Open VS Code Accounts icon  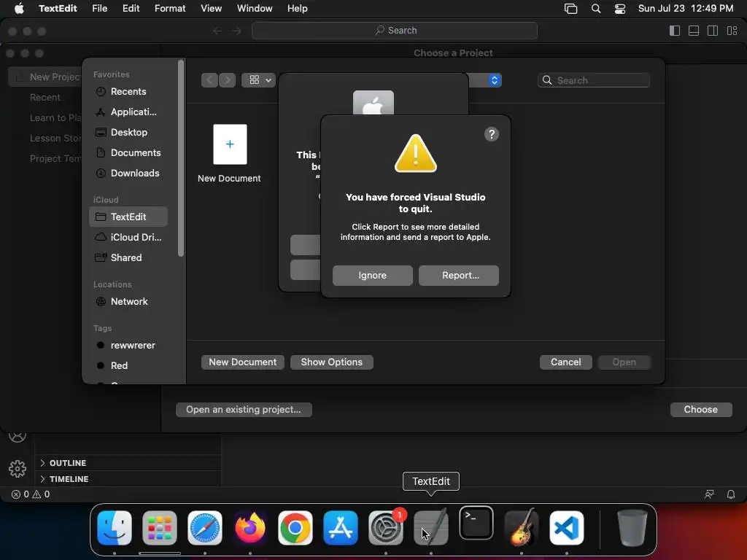coord(18,437)
